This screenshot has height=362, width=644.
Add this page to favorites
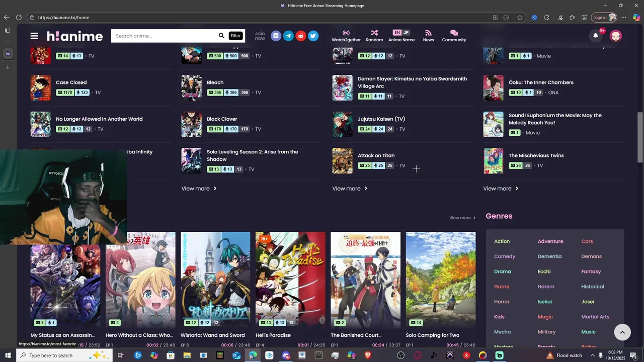pos(520,17)
